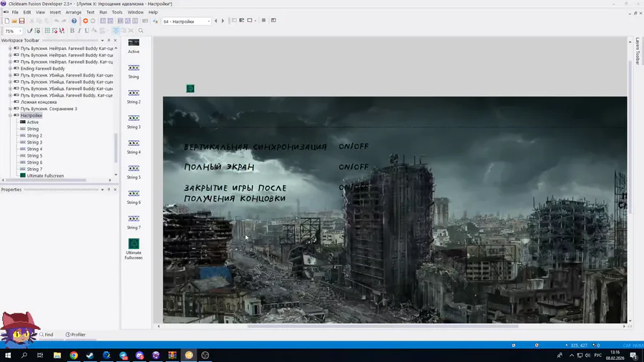Open the Run menu
644x362 pixels.
103,12
